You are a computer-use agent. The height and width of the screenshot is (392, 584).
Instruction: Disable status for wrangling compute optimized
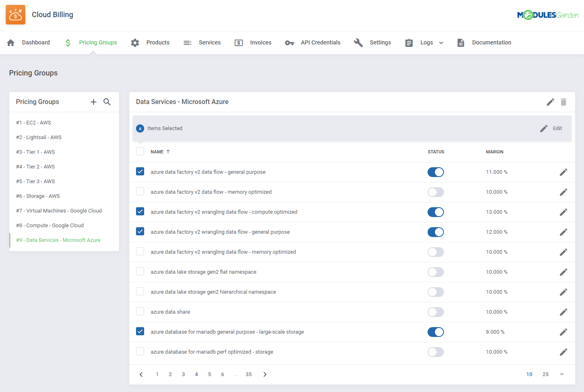click(x=436, y=212)
